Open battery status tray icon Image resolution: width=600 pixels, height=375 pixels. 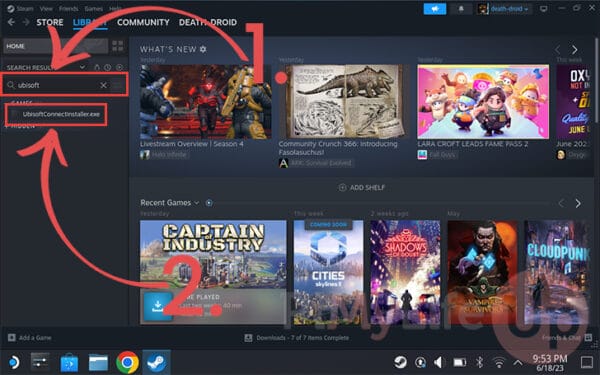pyautogui.click(x=459, y=362)
